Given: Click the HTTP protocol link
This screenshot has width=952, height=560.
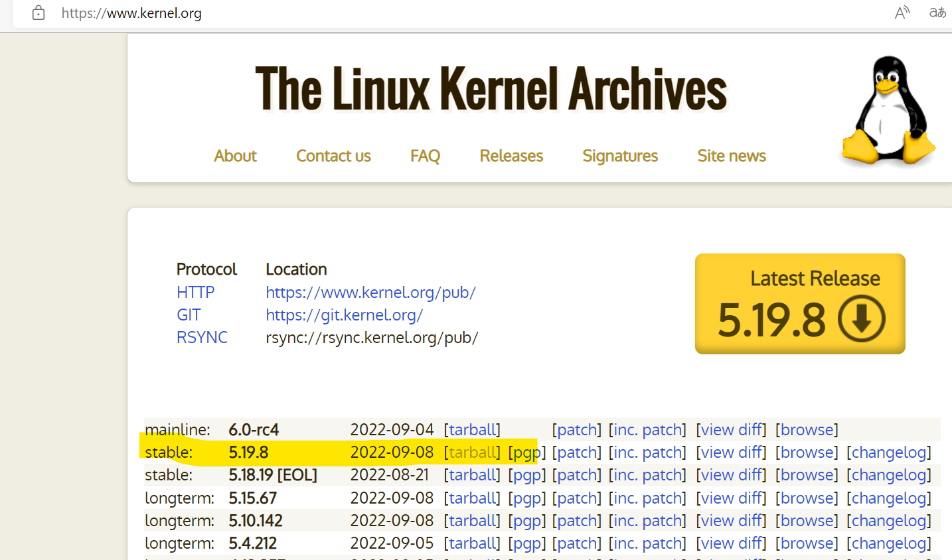Looking at the screenshot, I should [x=195, y=293].
